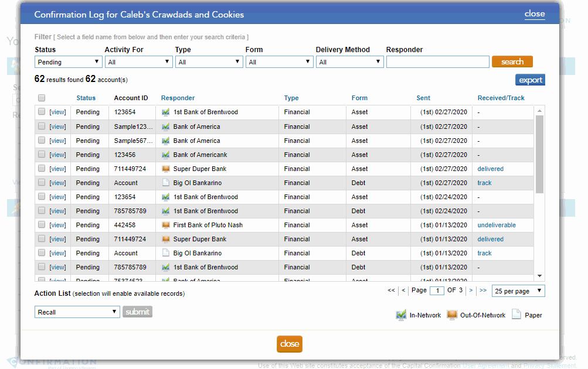
Task: Open the Recall action list dropdown
Action: tap(77, 312)
